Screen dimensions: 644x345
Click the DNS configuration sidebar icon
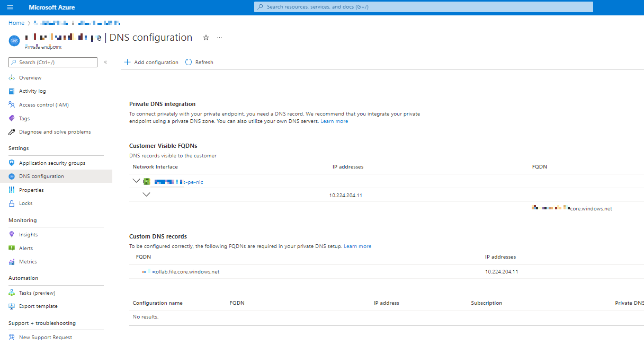click(x=12, y=176)
